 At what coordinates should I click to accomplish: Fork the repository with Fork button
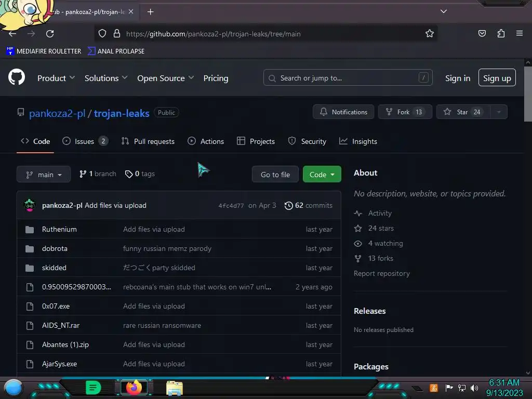tap(405, 112)
